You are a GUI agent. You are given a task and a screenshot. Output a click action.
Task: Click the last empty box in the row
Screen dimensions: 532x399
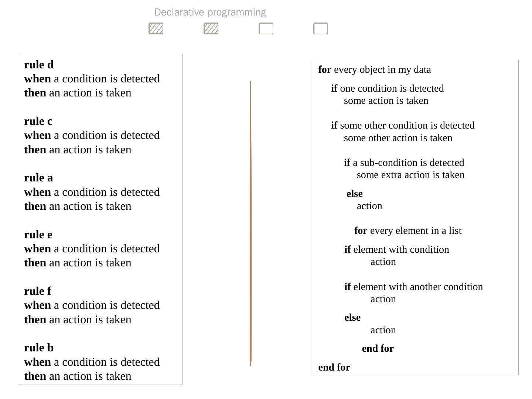point(321,28)
